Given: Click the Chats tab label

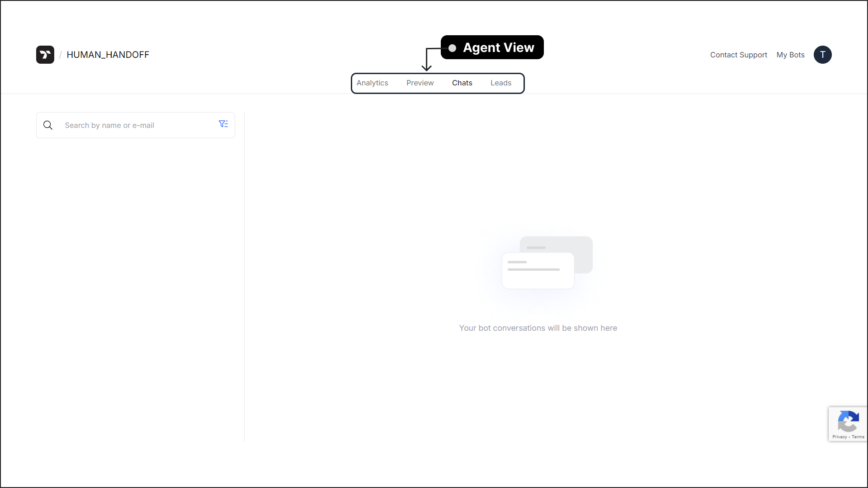Looking at the screenshot, I should [462, 83].
